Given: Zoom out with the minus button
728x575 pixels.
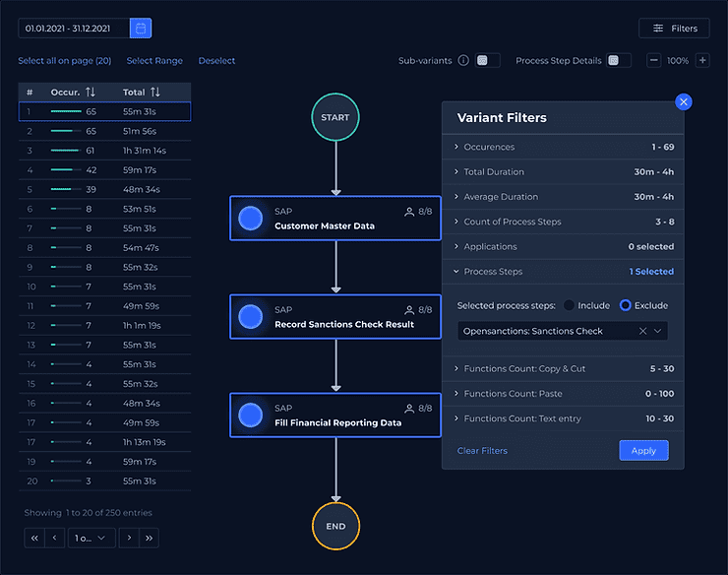Looking at the screenshot, I should tap(654, 61).
